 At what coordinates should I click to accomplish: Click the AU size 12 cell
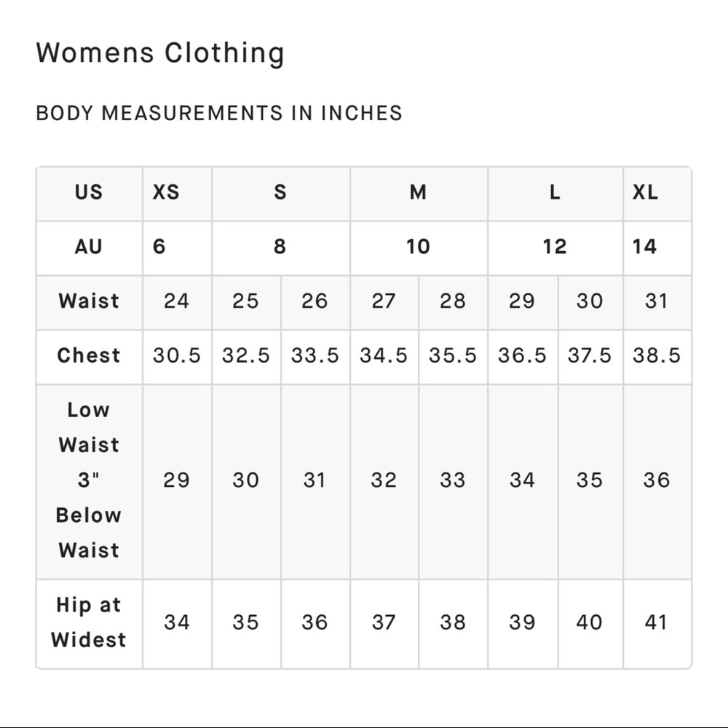click(555, 248)
